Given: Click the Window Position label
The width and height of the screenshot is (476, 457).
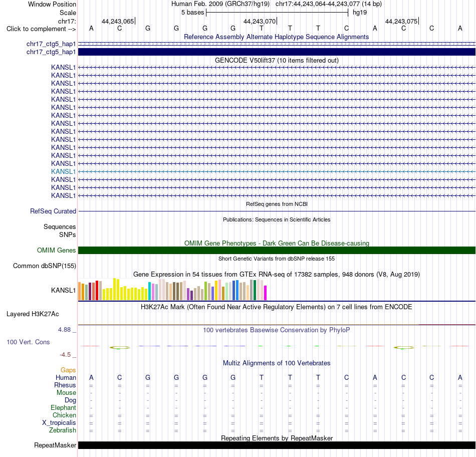Looking at the screenshot, I should click(x=52, y=4).
